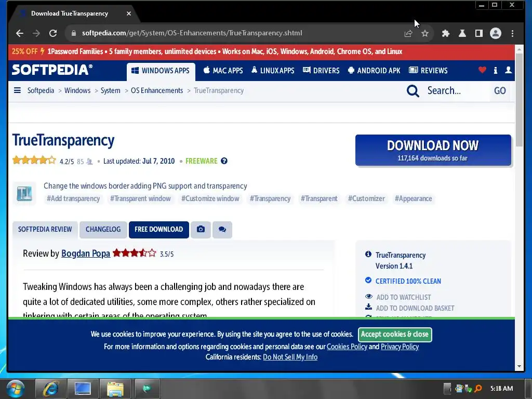
Task: Switch to Softpedia Review tab
Action: [45, 230]
